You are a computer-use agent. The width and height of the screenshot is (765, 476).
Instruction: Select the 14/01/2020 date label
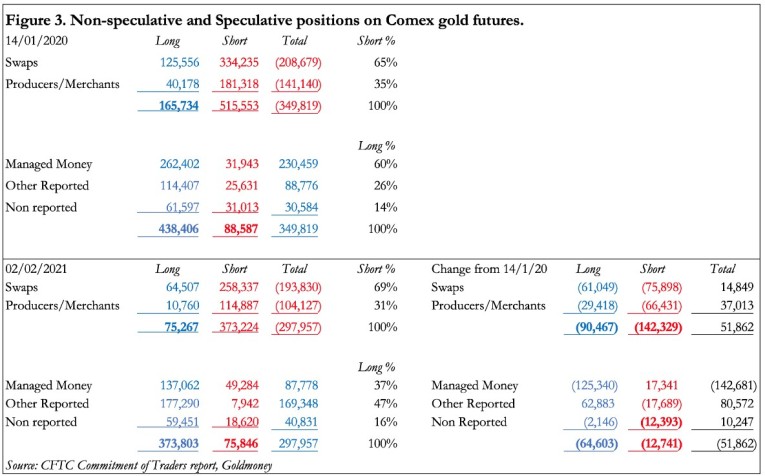tap(36, 40)
